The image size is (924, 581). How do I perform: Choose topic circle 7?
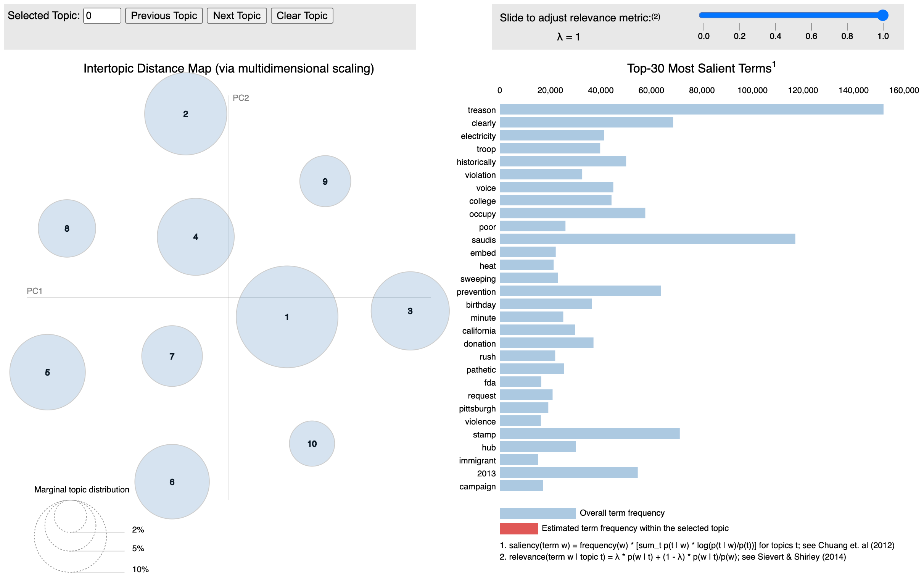[172, 356]
